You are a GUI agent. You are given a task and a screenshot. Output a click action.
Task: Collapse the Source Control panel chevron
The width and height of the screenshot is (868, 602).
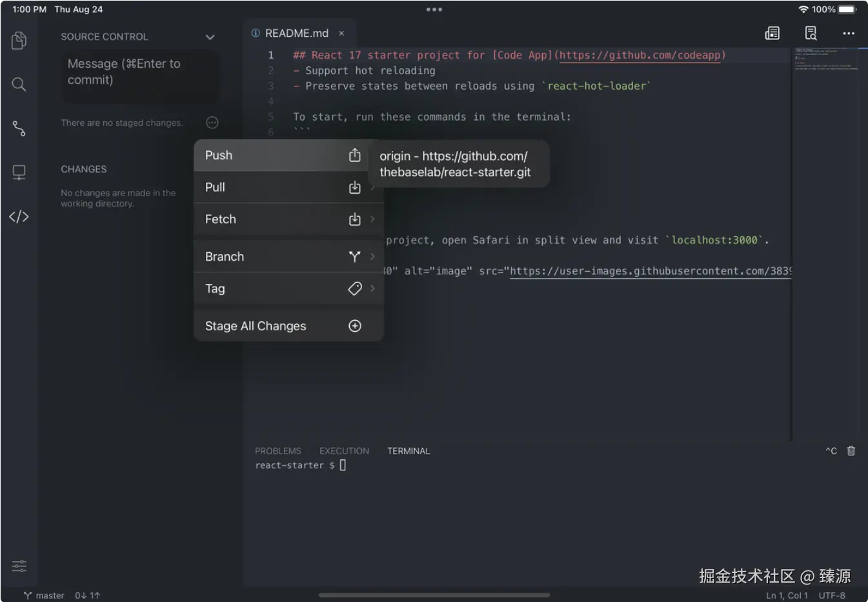(x=210, y=37)
